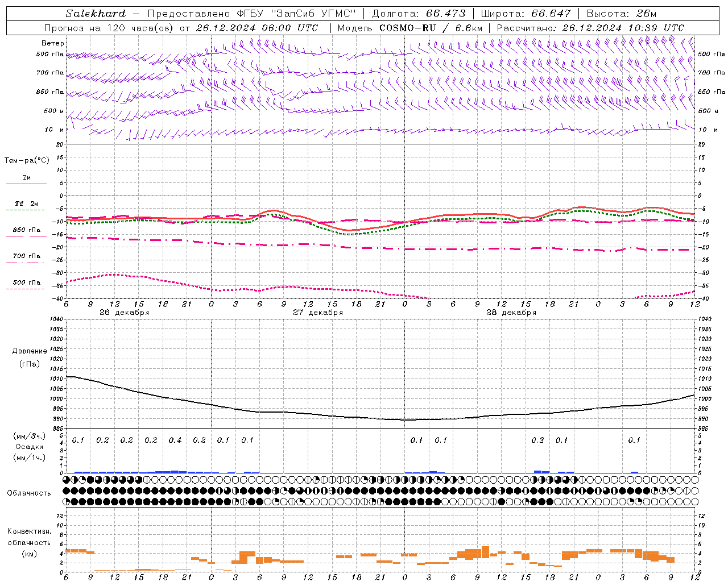Select the left 10 м wind level label
The image size is (728, 582).
tap(55, 130)
